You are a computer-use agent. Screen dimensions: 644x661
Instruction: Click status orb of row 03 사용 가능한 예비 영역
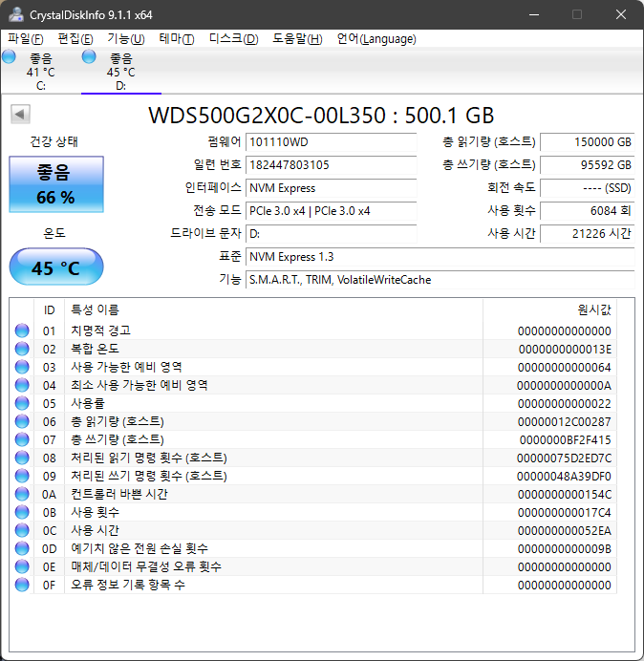coord(22,367)
